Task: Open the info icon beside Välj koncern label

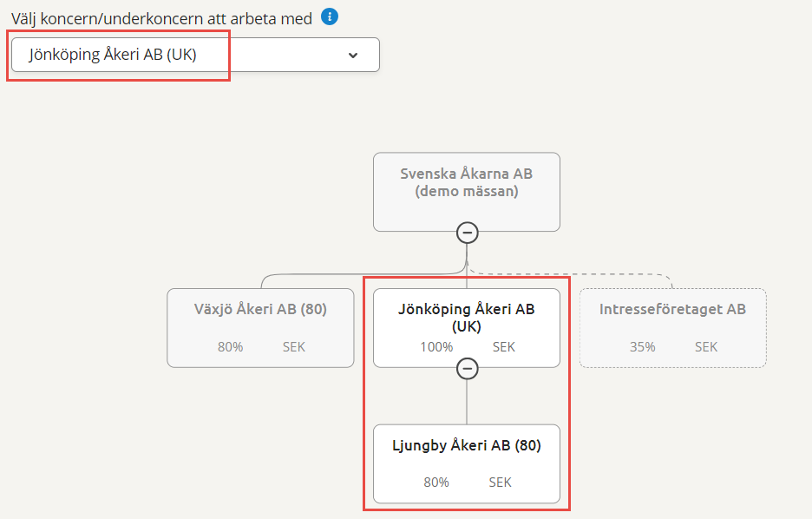Action: [330, 17]
